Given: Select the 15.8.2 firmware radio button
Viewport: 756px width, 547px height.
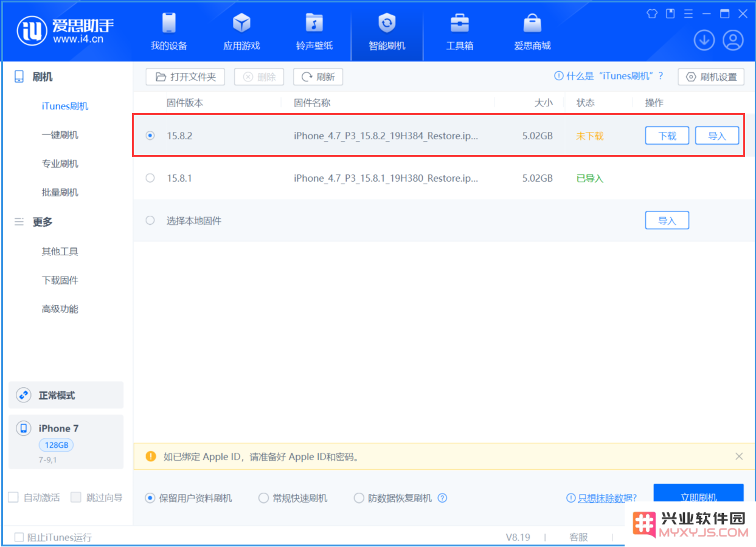Looking at the screenshot, I should tap(150, 136).
